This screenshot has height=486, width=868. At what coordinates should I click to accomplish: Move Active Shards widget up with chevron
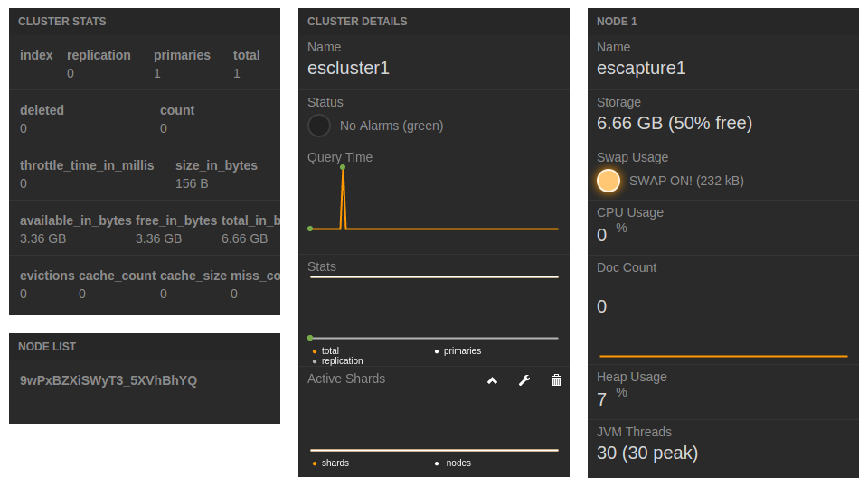pos(492,380)
